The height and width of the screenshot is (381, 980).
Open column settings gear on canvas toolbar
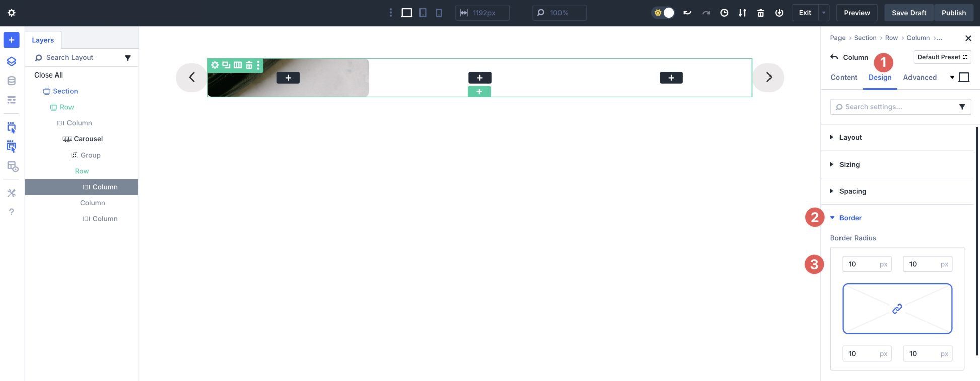coord(215,65)
